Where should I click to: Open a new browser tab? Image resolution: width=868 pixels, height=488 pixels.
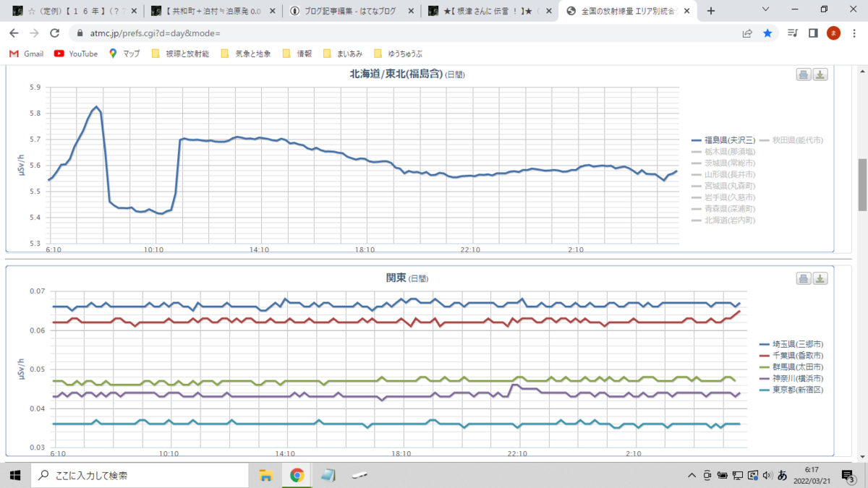tap(711, 11)
